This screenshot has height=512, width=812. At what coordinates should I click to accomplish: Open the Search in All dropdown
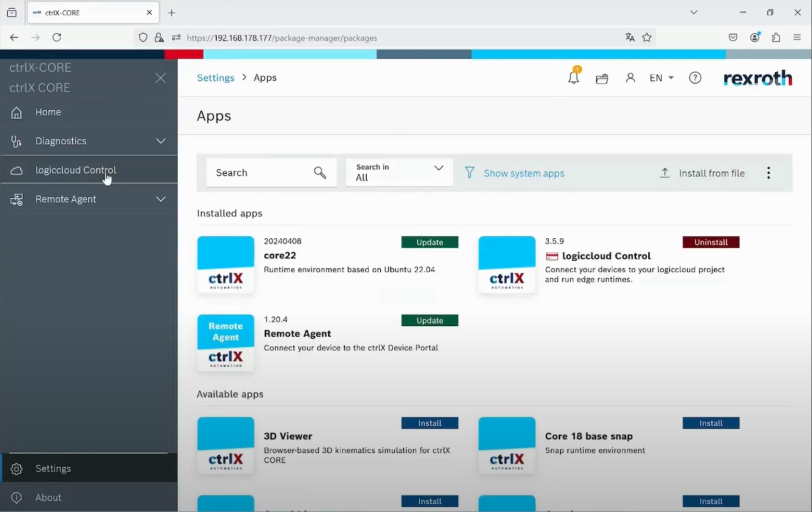(399, 172)
